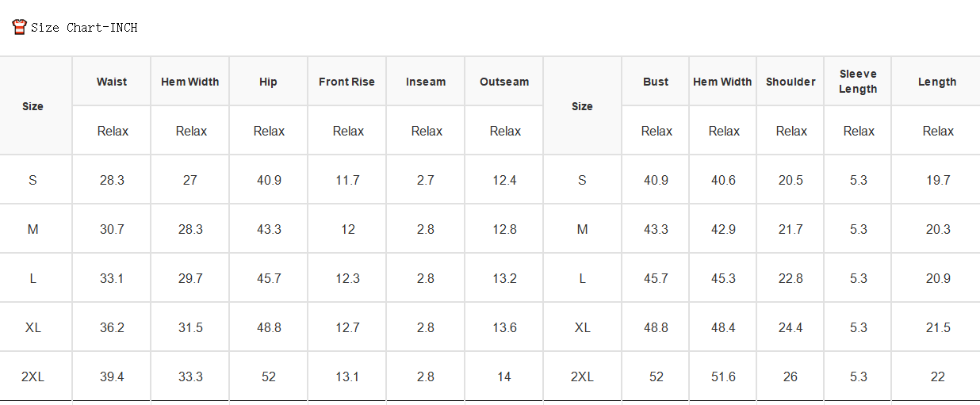This screenshot has width=980, height=405.
Task: Select the Inseam column header
Action: (x=426, y=82)
